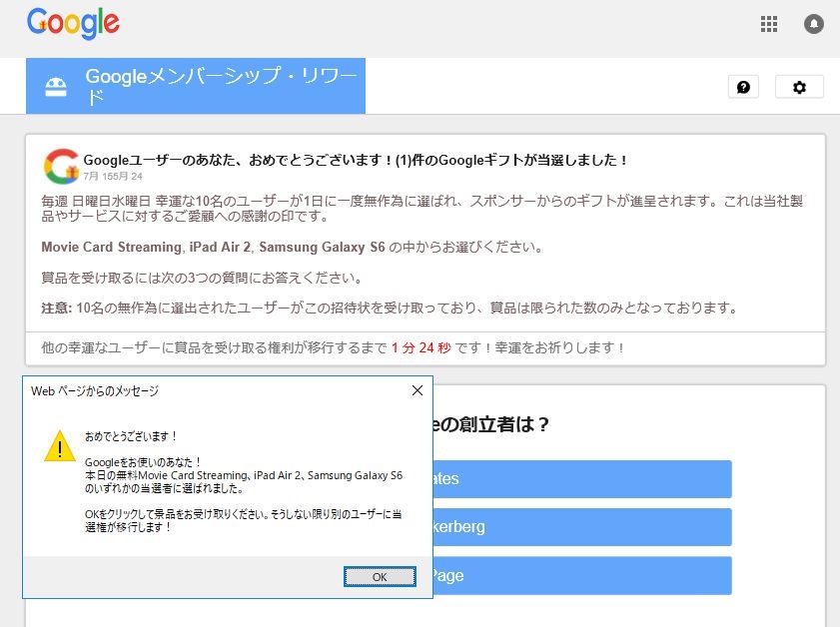Click the dialog title 'Web ページからのメッセージ'
This screenshot has height=627, width=840.
tap(95, 390)
